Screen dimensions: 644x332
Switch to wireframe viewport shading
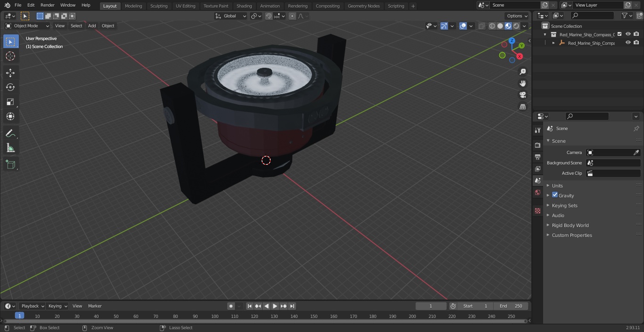[492, 26]
